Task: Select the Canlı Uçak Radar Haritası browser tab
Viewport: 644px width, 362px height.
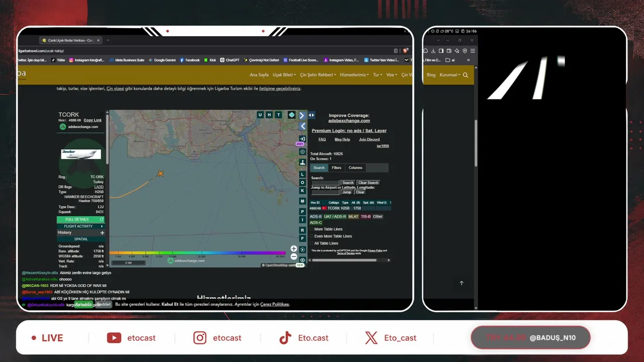Action: (70, 40)
